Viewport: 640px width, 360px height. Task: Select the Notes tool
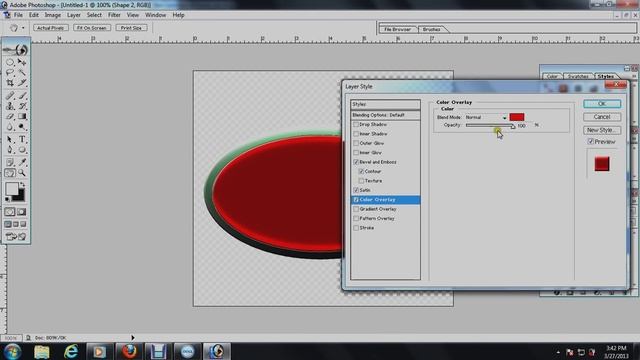tap(10, 162)
